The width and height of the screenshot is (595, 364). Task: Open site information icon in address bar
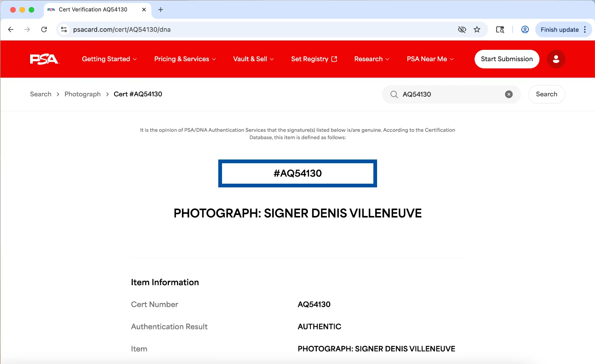64,29
